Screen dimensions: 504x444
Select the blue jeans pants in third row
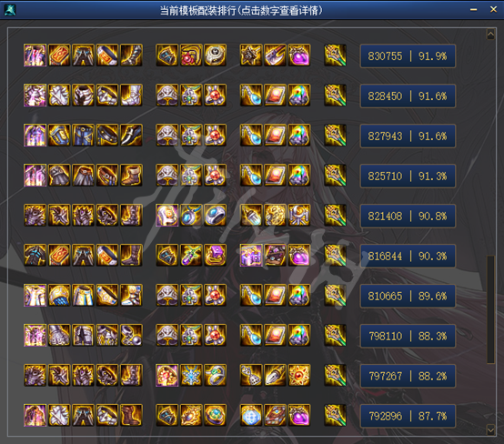click(x=83, y=135)
